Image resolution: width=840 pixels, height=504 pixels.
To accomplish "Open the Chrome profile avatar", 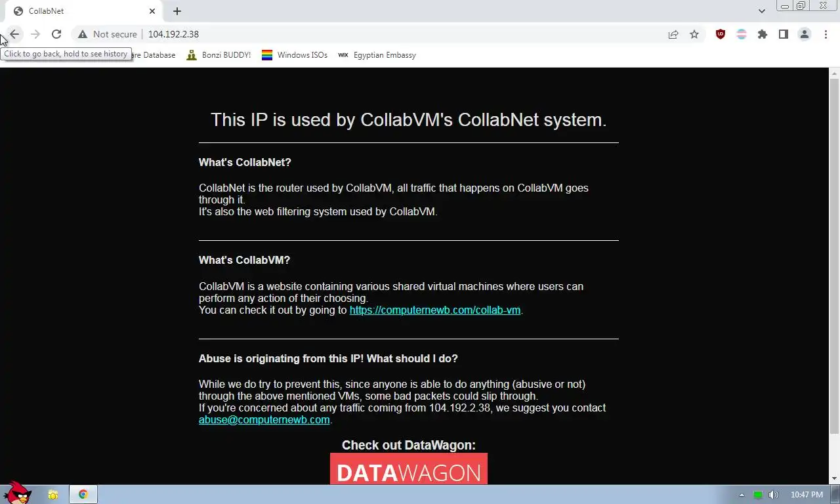I will 805,34.
